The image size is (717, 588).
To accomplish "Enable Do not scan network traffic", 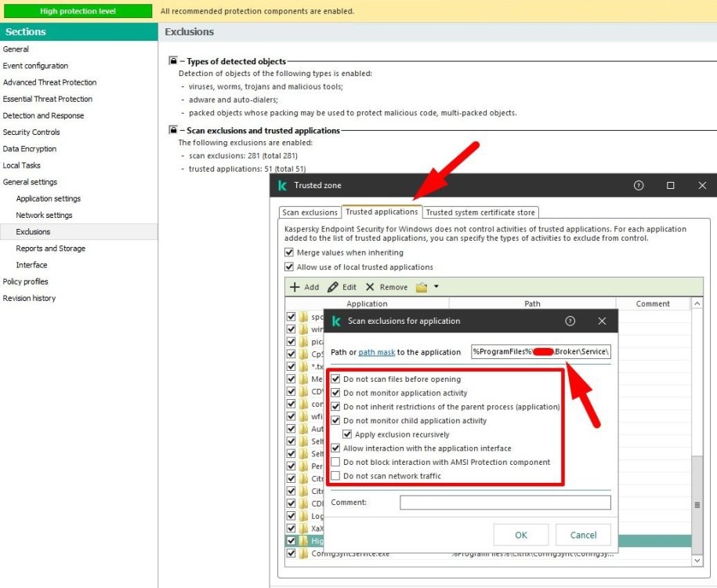I will (335, 475).
